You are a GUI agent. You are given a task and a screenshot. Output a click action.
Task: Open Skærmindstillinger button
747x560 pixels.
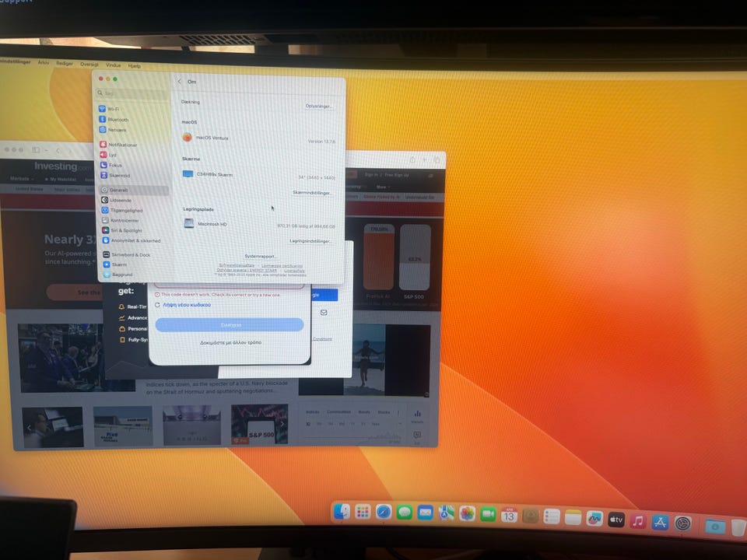coord(312,193)
